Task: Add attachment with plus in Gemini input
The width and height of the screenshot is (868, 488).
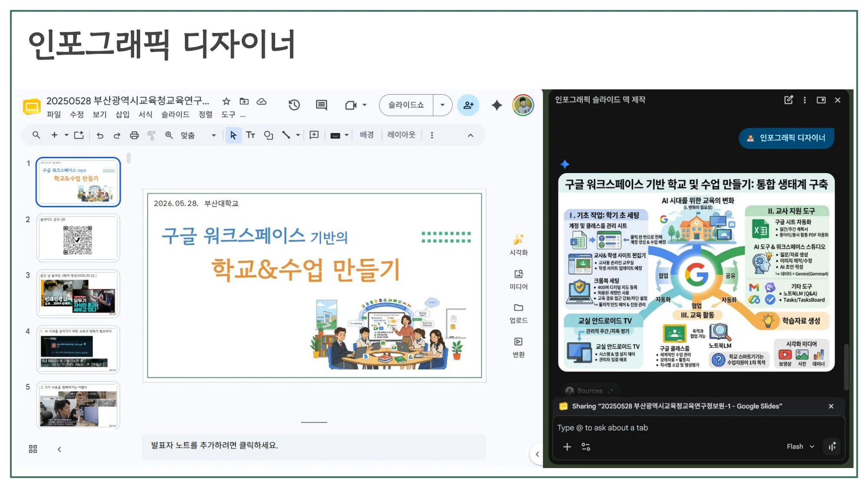Action: point(567,447)
